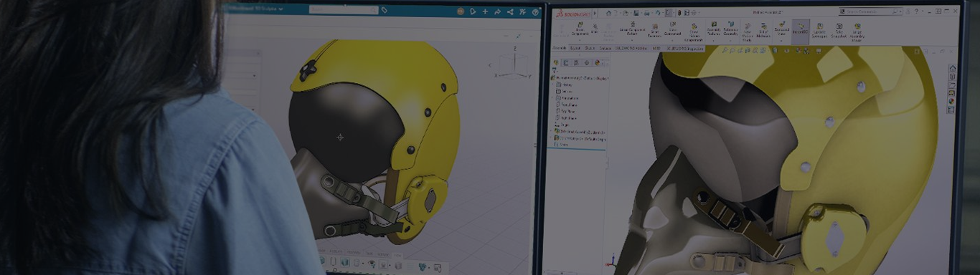Select the Mate tool icon

594,26
